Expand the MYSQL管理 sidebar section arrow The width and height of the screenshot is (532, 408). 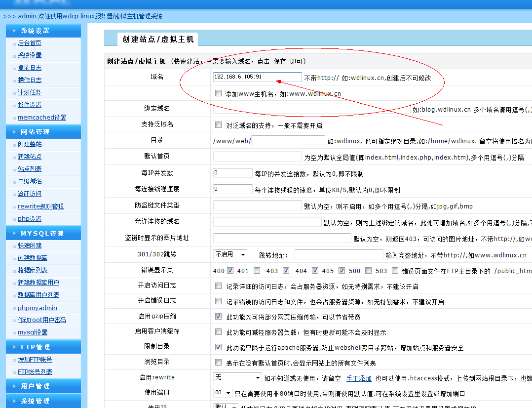pyautogui.click(x=14, y=233)
